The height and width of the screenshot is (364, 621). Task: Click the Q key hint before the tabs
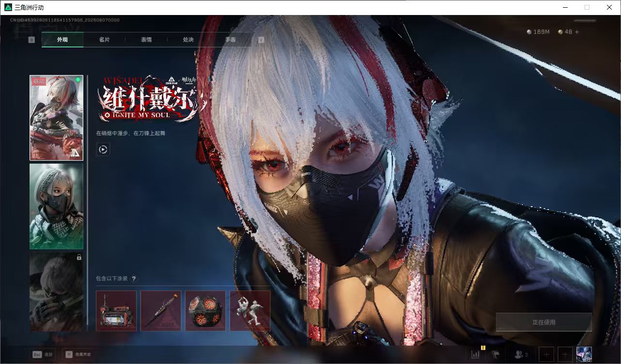(31, 40)
